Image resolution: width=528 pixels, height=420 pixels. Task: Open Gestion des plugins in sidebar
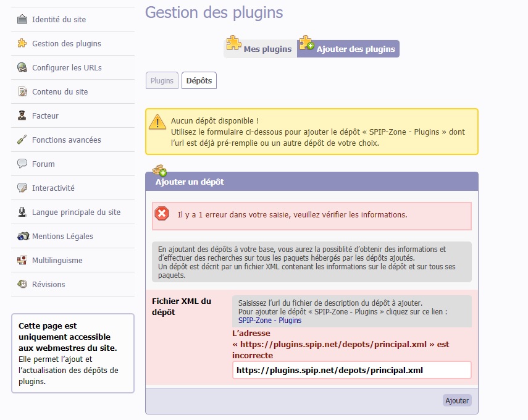click(x=73, y=43)
